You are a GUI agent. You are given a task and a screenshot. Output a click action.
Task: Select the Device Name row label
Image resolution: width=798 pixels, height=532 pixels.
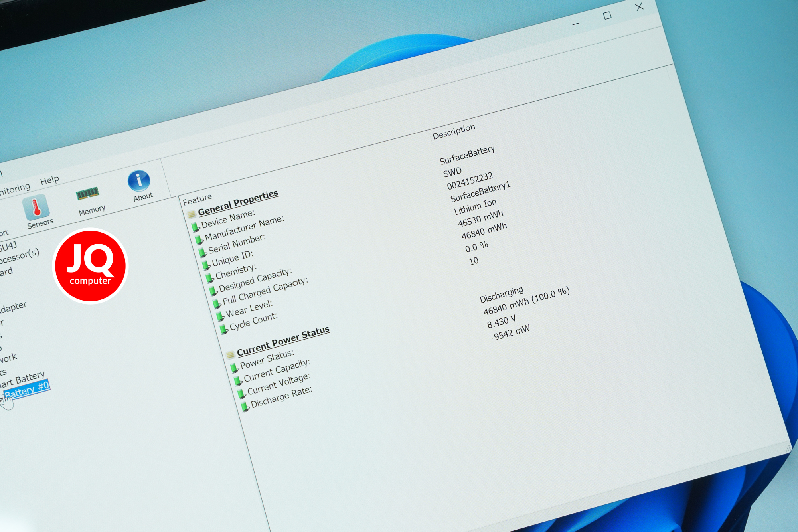point(228,219)
